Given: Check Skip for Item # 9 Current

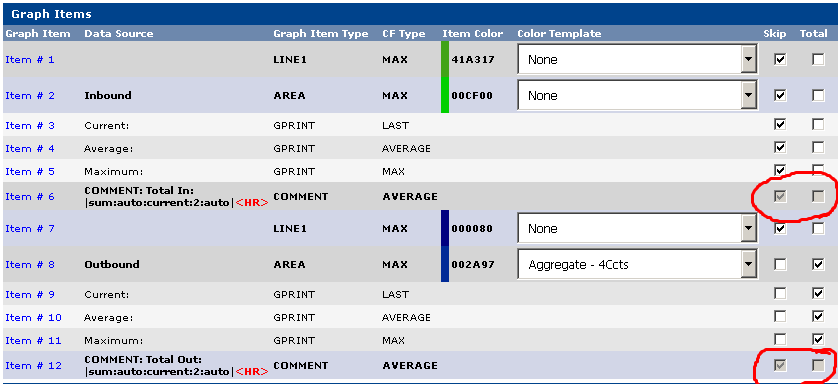Looking at the screenshot, I should click(x=780, y=293).
